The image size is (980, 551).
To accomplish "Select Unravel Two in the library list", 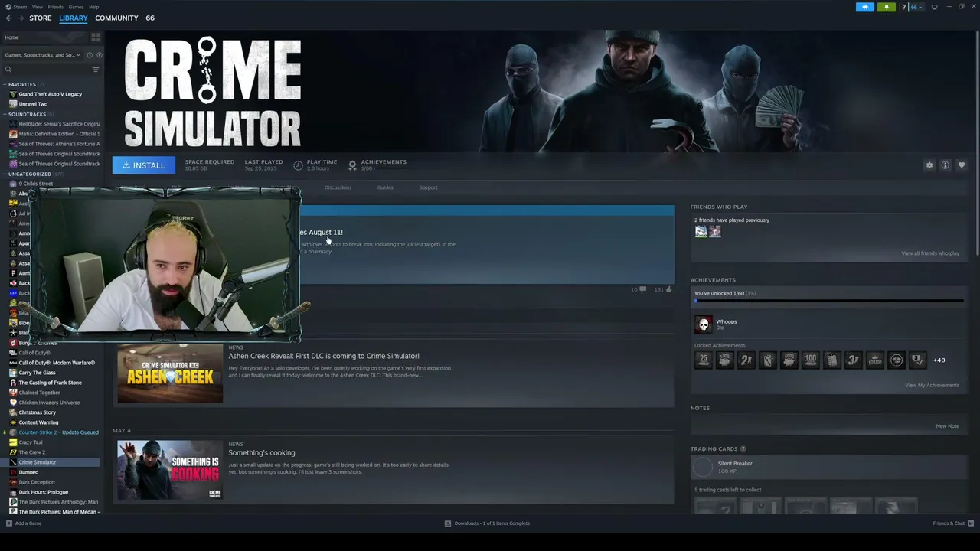I will (x=33, y=104).
